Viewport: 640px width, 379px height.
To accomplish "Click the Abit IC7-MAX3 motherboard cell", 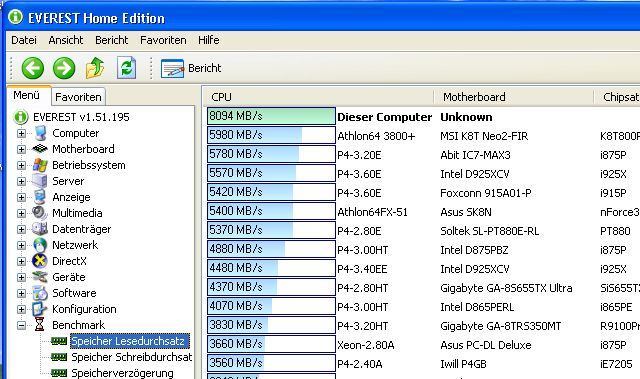I will [475, 155].
